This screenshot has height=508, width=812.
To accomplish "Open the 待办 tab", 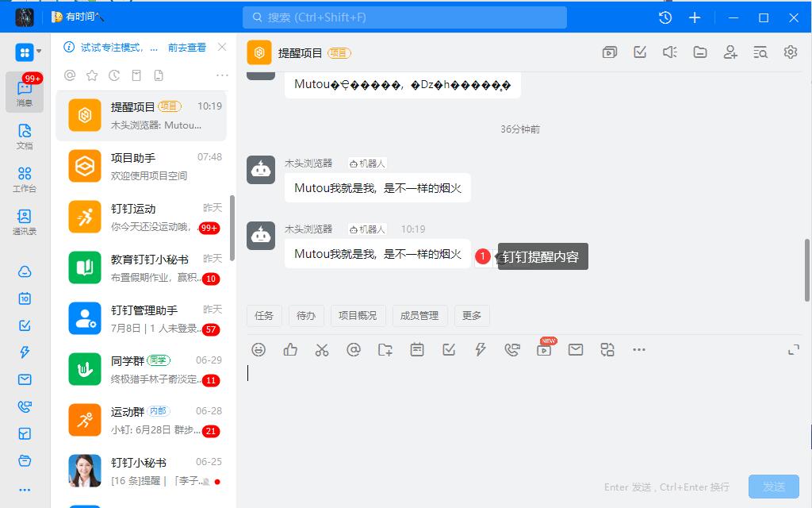I will coord(306,316).
